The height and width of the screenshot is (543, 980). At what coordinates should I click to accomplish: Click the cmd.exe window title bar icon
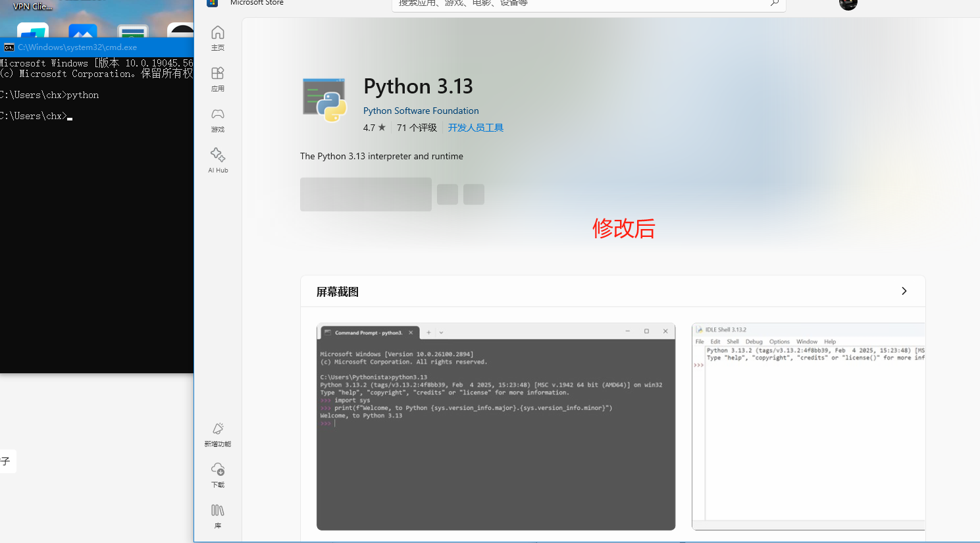pyautogui.click(x=9, y=47)
